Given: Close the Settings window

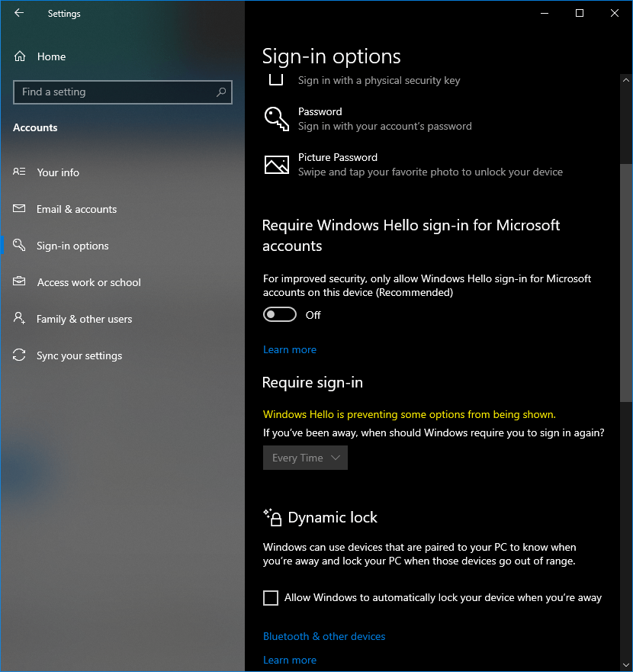Looking at the screenshot, I should 614,13.
